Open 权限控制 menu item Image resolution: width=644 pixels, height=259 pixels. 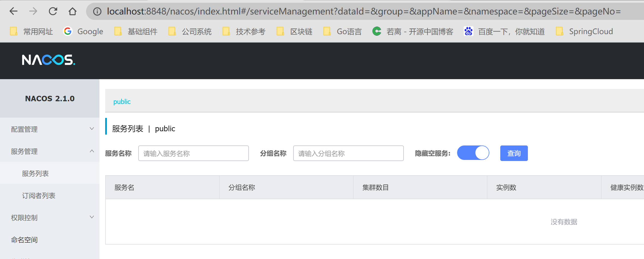(50, 217)
